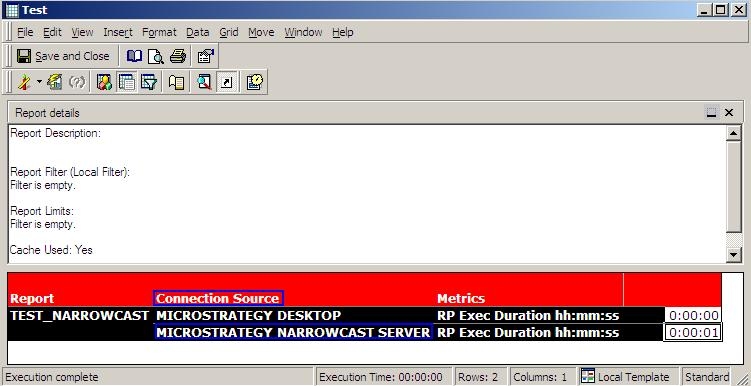The width and height of the screenshot is (751, 386).
Task: Click the Save and Close button
Action: (x=63, y=57)
